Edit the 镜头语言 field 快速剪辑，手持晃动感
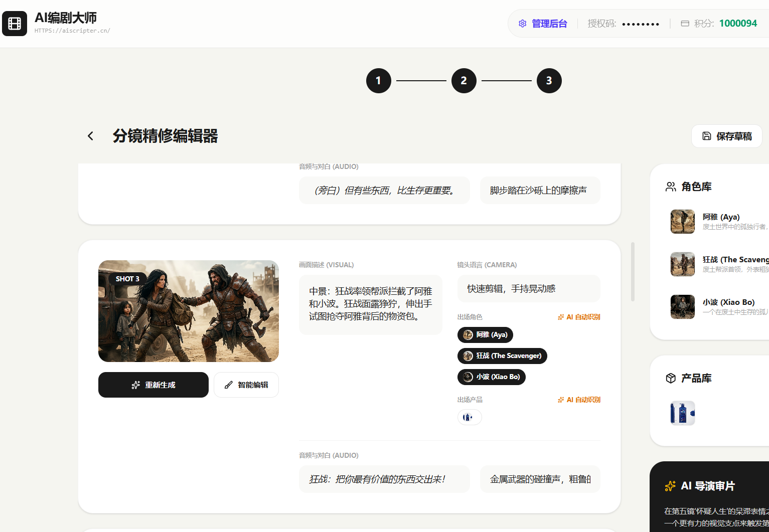This screenshot has height=532, width=769. pyautogui.click(x=529, y=289)
